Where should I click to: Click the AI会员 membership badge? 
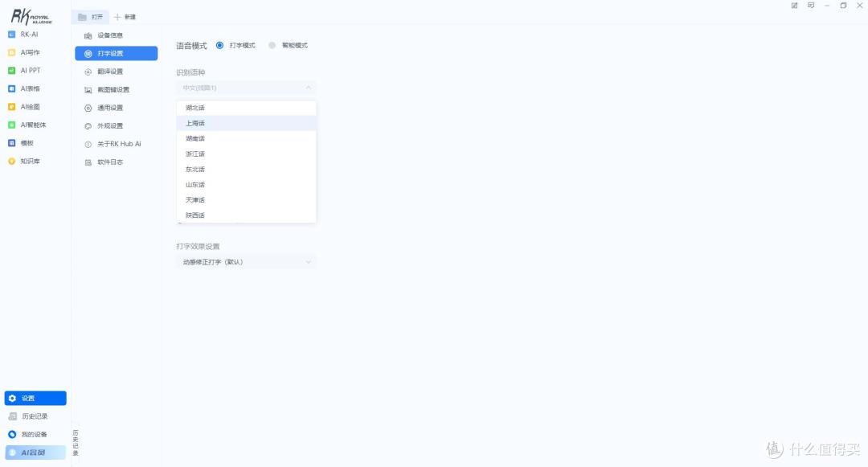click(x=35, y=453)
